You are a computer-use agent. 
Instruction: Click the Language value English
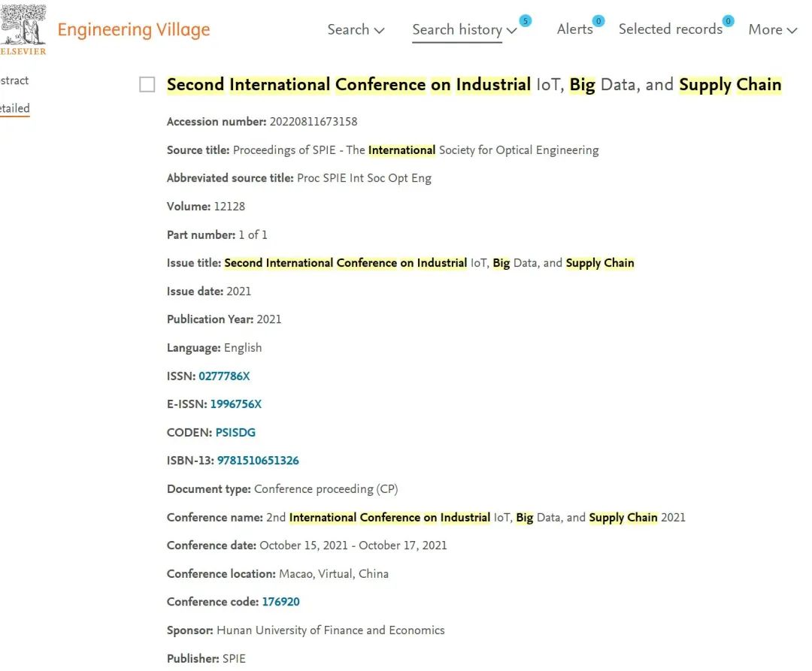pyautogui.click(x=243, y=348)
